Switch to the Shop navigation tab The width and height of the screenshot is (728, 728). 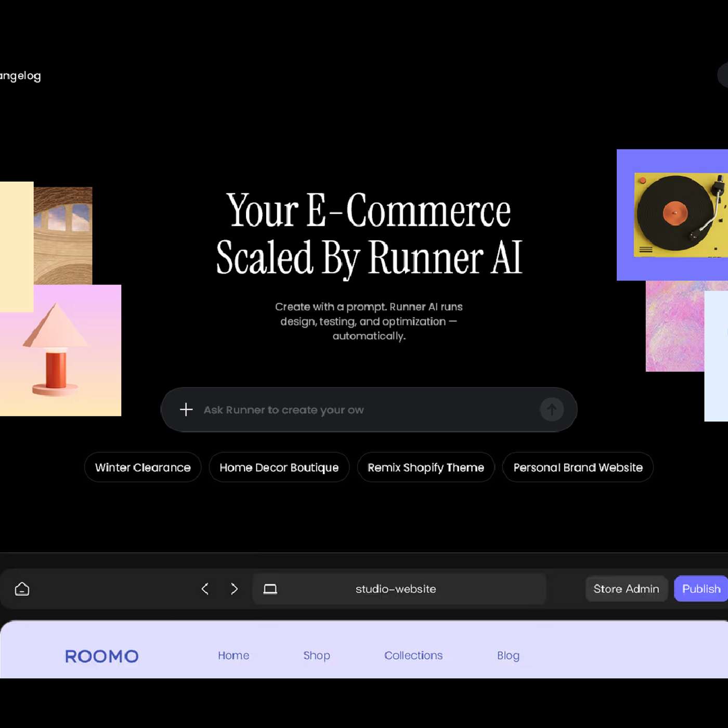[x=317, y=656]
